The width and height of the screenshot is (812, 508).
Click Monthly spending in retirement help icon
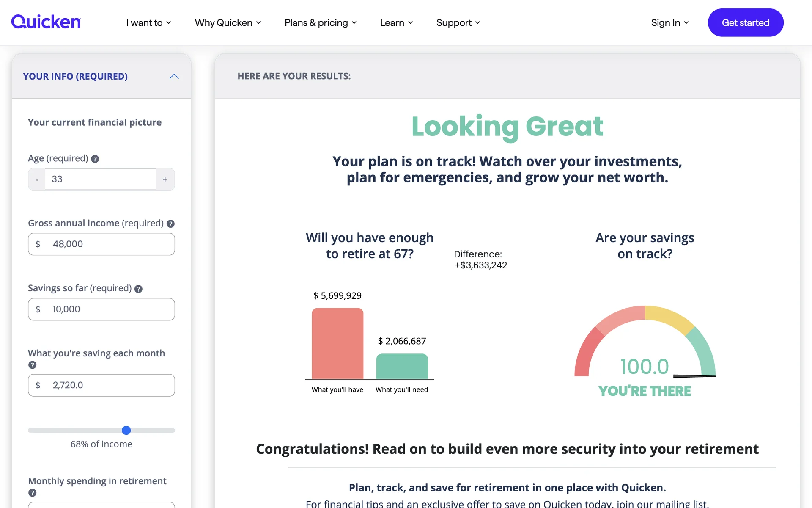(33, 493)
